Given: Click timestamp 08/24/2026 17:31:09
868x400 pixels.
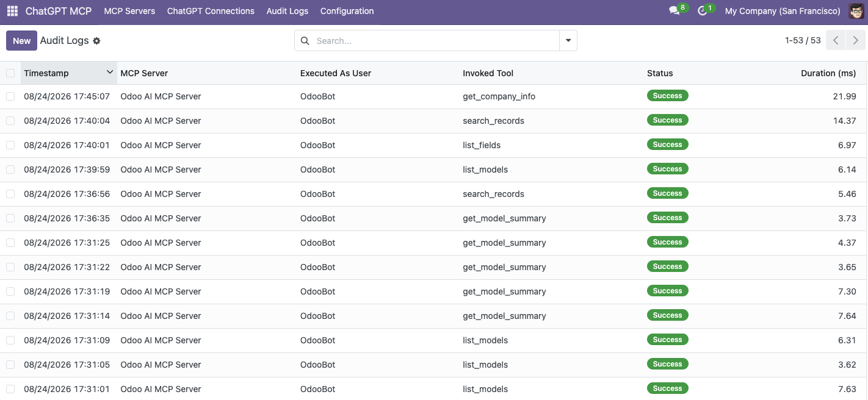Looking at the screenshot, I should click(67, 340).
